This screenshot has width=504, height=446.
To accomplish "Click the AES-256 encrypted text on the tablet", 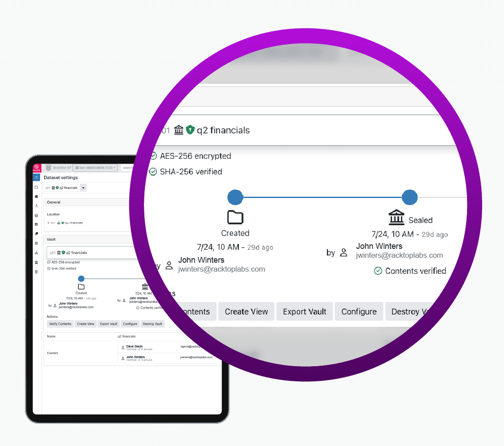I will [66, 262].
